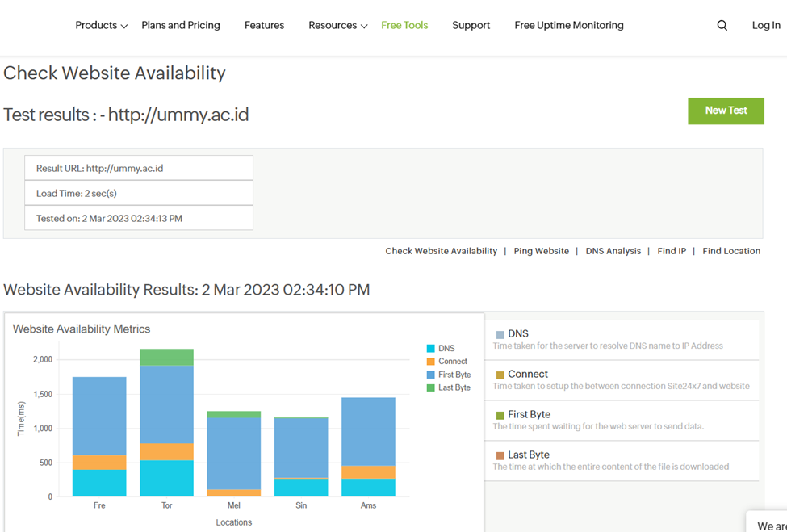
Task: Open the DNS Analysis tool link
Action: pos(613,251)
